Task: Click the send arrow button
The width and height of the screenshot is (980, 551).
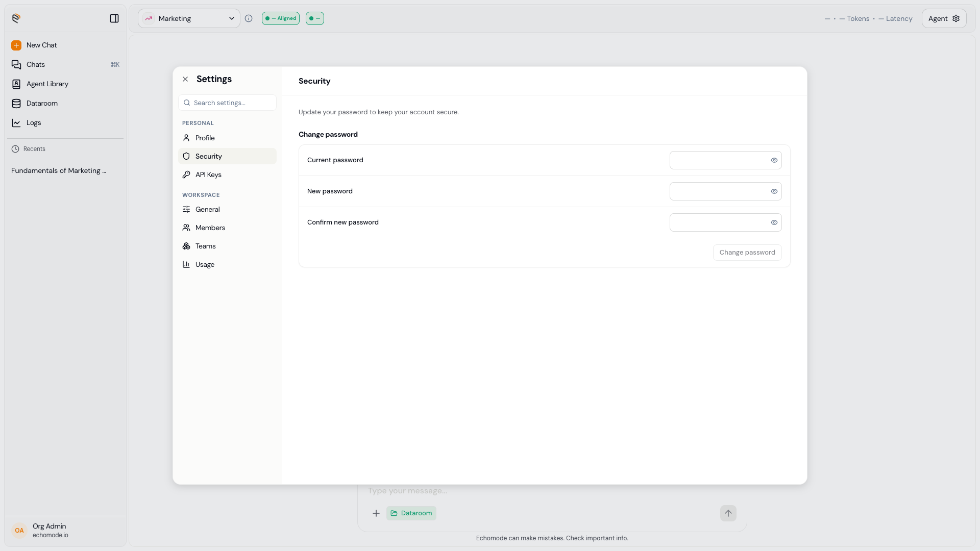Action: pyautogui.click(x=728, y=513)
